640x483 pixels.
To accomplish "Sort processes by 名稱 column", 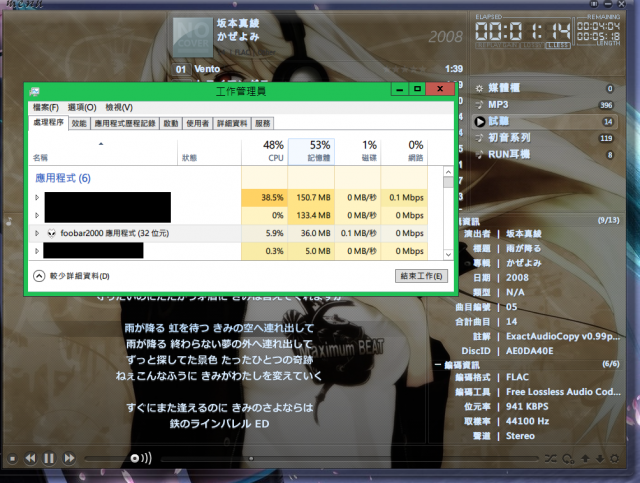I will coord(103,151).
